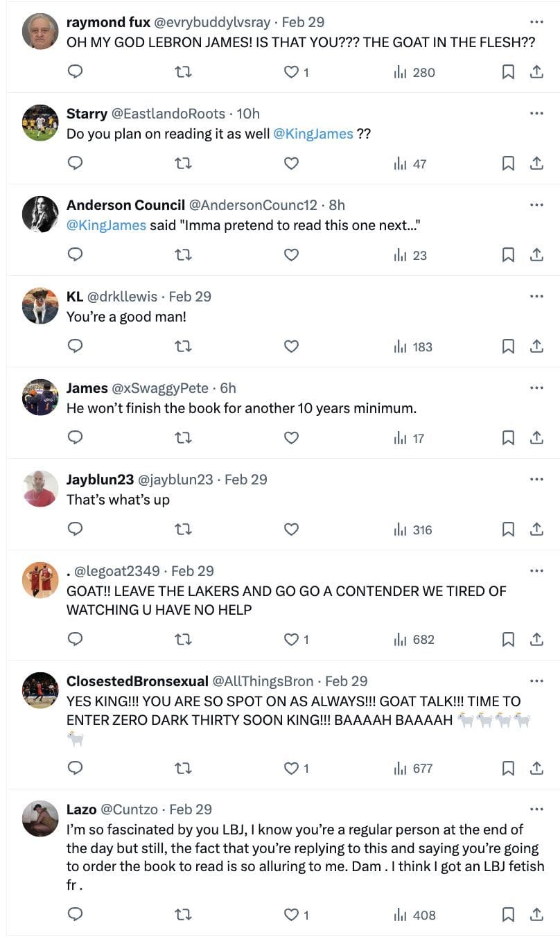
Task: Open Anderson Council's profile name link
Action: tap(125, 205)
